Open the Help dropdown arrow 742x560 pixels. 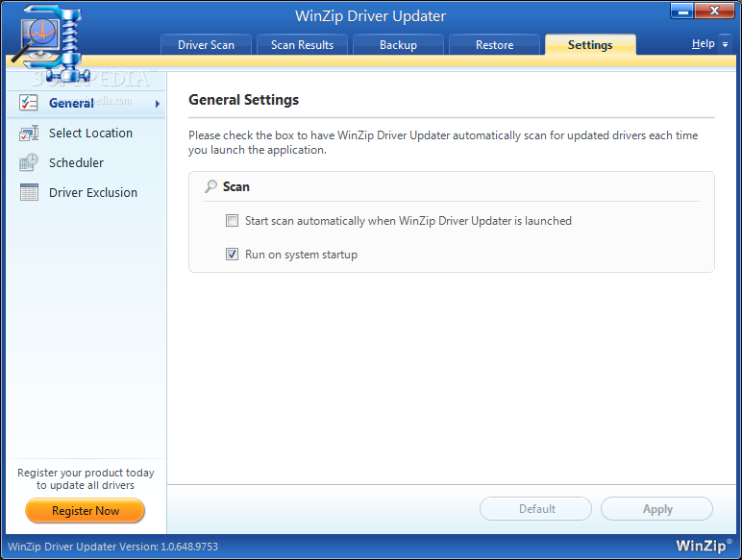tap(725, 44)
